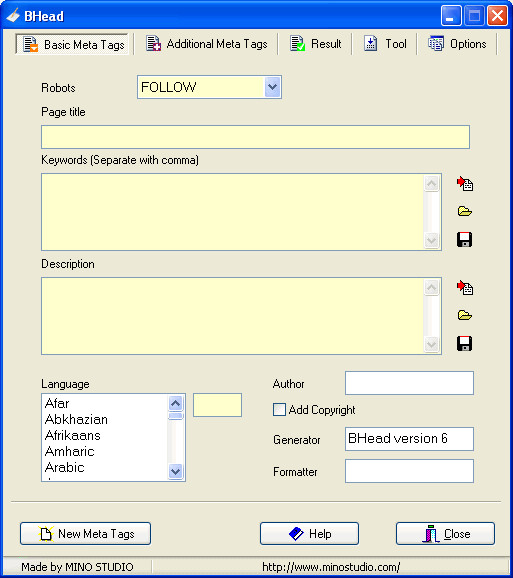Click the New Meta Tags button
Viewport: 513px width, 578px height.
86,533
